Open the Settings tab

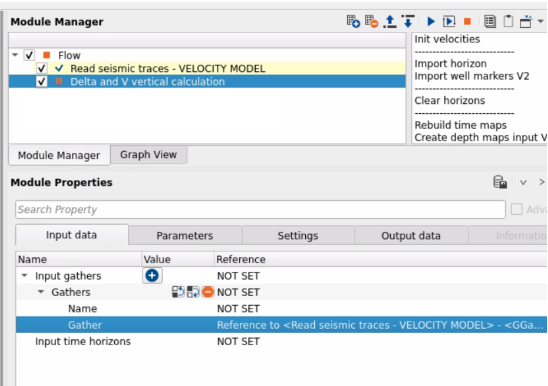coord(298,236)
